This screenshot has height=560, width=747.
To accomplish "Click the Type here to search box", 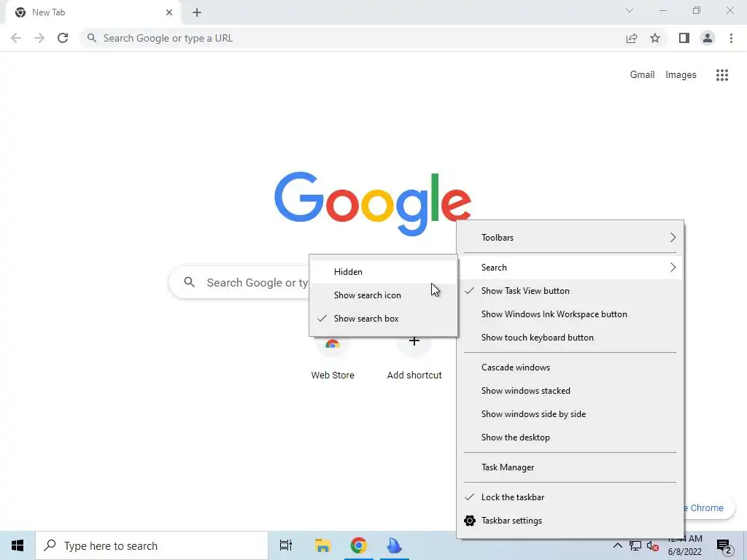I will 152,545.
